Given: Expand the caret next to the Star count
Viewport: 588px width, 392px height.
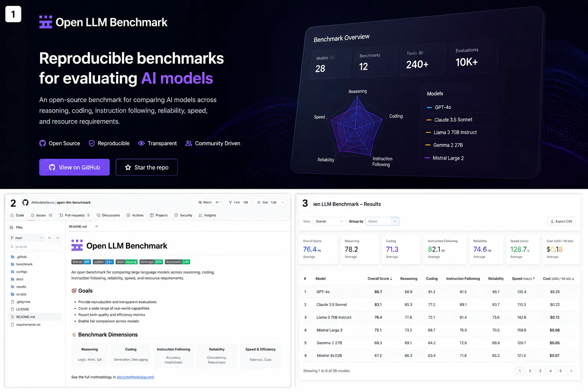Looking at the screenshot, I should coord(283,203).
